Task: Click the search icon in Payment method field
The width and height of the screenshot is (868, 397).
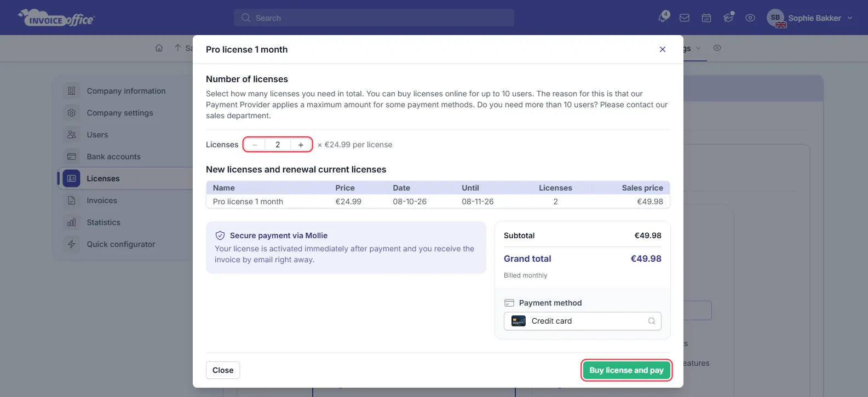Action: (652, 321)
